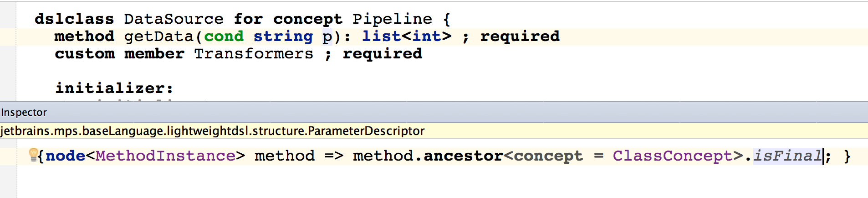Image resolution: width=868 pixels, height=198 pixels.
Task: Open the ParameterDescriptor concept path link
Action: [212, 131]
